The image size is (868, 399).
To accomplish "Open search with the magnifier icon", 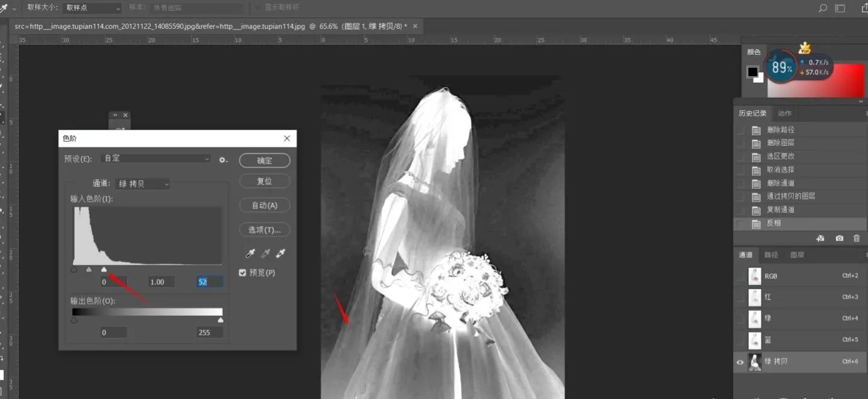I will click(821, 9).
